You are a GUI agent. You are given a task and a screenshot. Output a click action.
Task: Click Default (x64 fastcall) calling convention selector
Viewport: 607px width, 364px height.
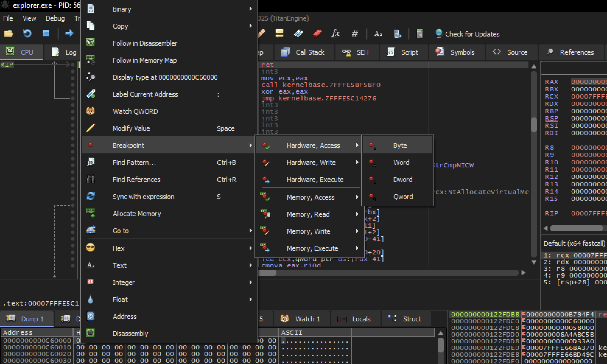(575, 243)
